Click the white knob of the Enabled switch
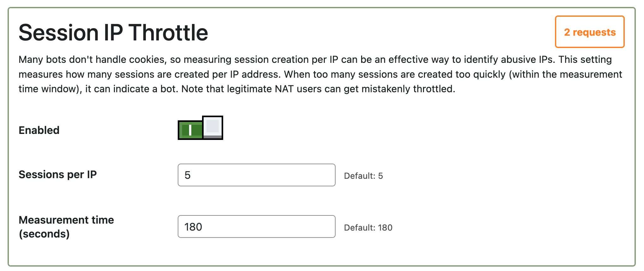The width and height of the screenshot is (644, 271). [213, 127]
